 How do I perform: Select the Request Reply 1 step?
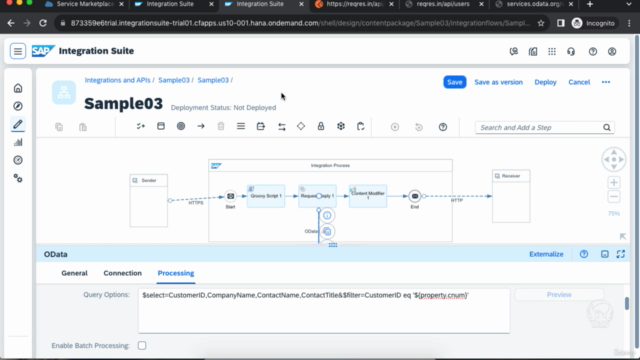[317, 196]
